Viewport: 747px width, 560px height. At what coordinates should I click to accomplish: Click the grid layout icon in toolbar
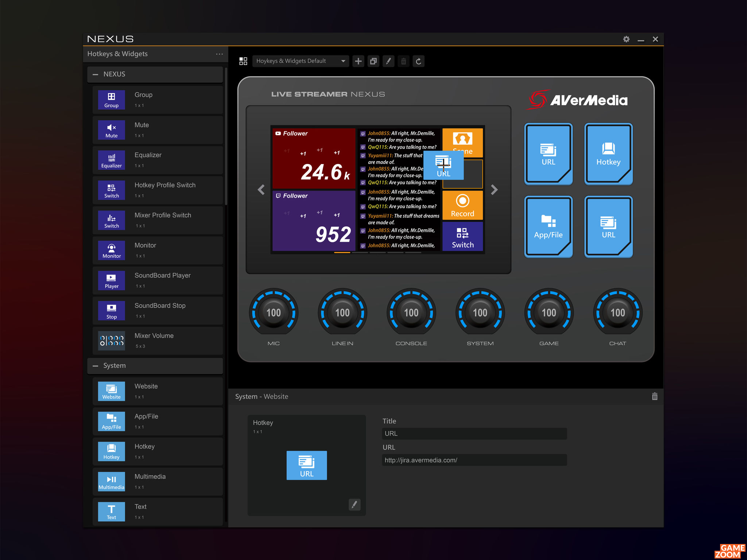pyautogui.click(x=243, y=61)
